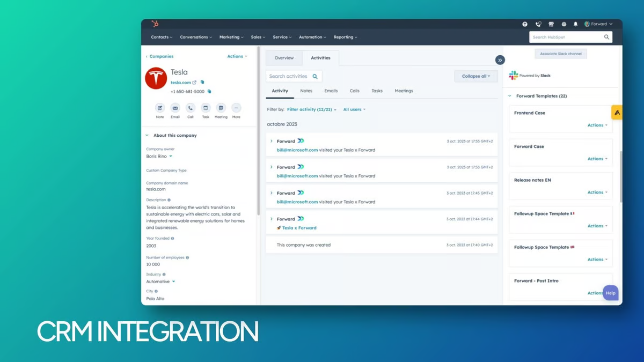Start a call with the Call icon
This screenshot has width=644, height=362.
pos(190,108)
